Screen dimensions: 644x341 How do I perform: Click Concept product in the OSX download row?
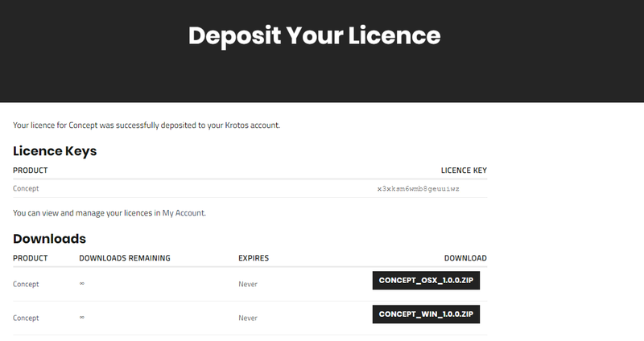[26, 284]
